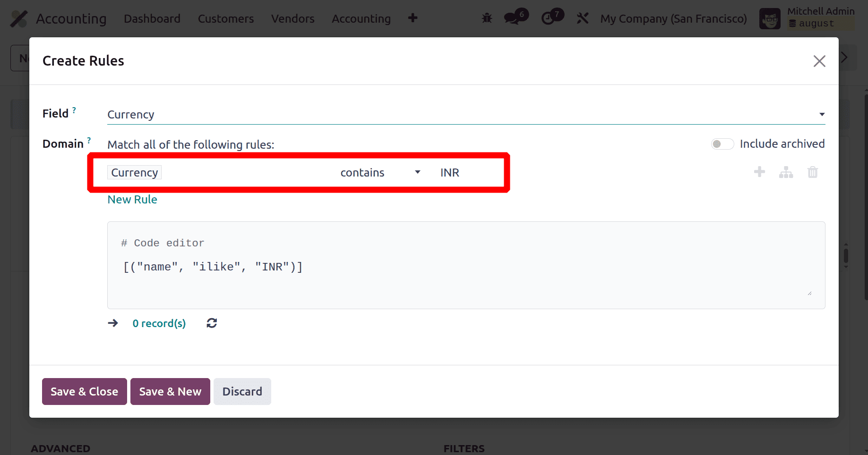Click the next record arrow behind dialog

844,58
